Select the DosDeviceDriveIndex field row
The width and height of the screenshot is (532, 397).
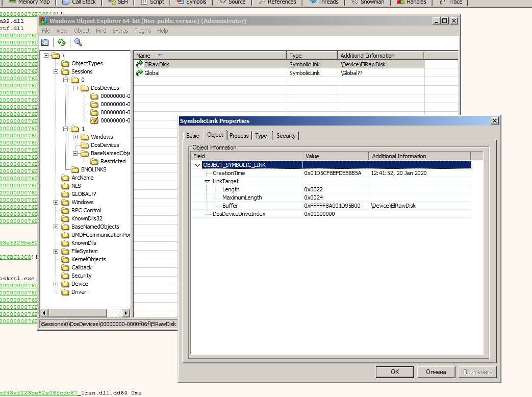(331, 214)
